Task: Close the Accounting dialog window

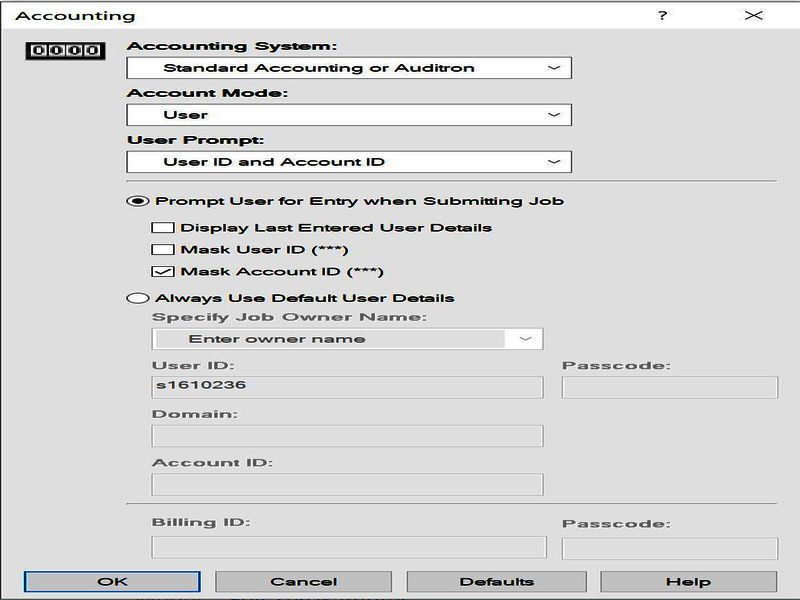Action: [x=753, y=15]
